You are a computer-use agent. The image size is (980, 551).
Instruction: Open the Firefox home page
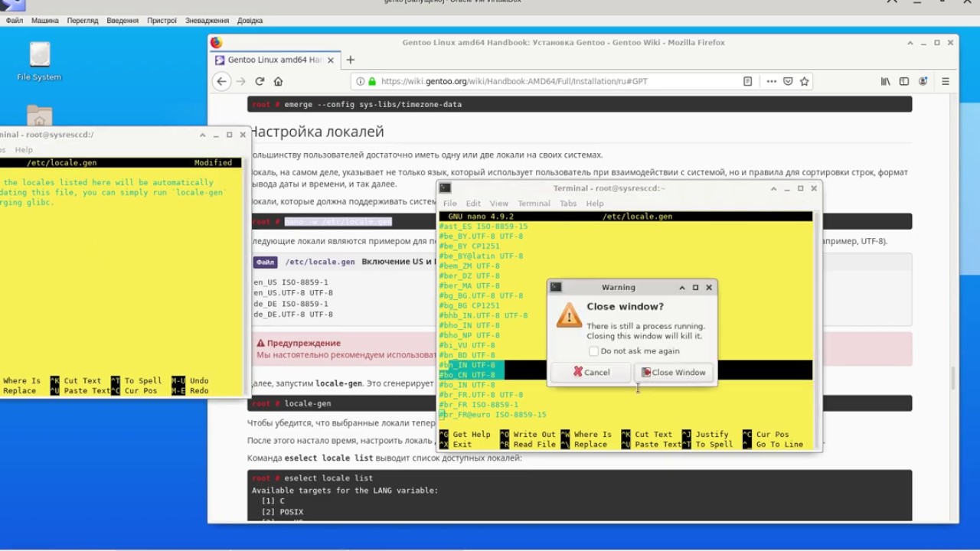pos(278,81)
